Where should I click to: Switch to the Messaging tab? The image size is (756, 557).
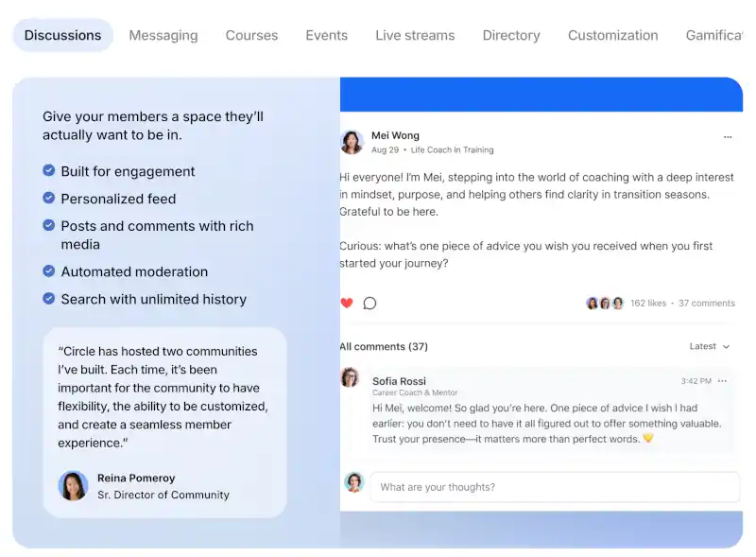tap(163, 35)
